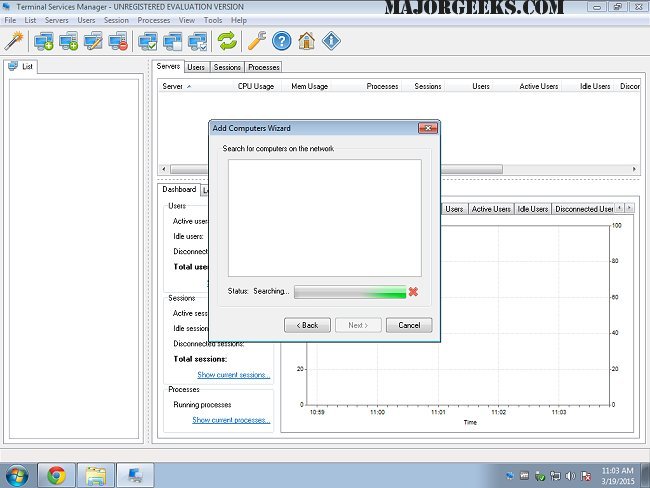The width and height of the screenshot is (650, 488).
Task: Switch to the Sessions tab
Action: 227,67
